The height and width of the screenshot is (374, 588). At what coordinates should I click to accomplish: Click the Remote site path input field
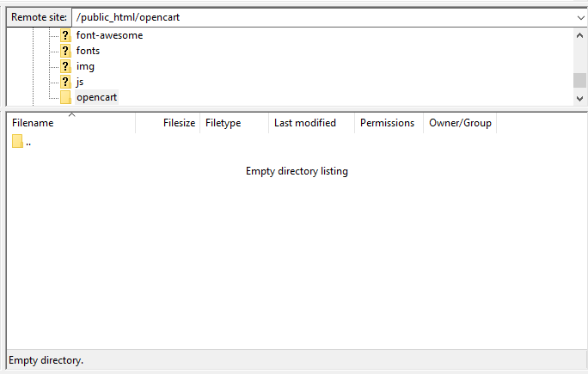pos(323,18)
